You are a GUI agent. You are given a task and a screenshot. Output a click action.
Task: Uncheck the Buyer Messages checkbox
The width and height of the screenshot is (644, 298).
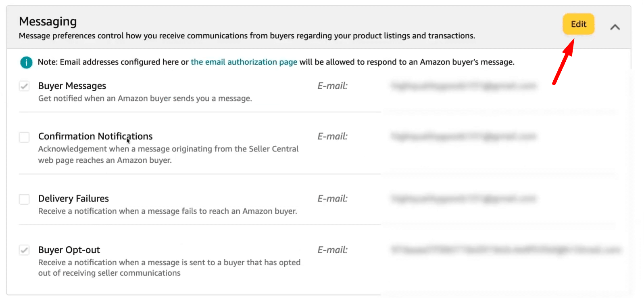tap(24, 86)
